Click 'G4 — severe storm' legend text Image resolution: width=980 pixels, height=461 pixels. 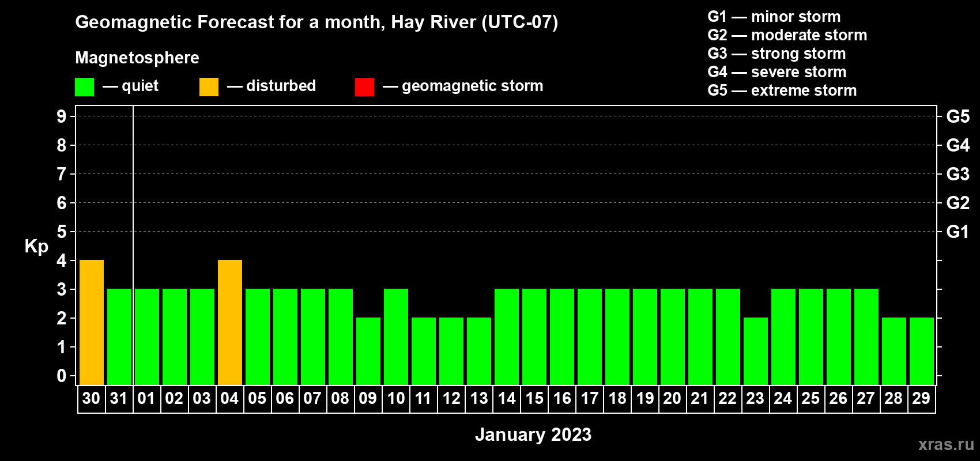tap(777, 72)
